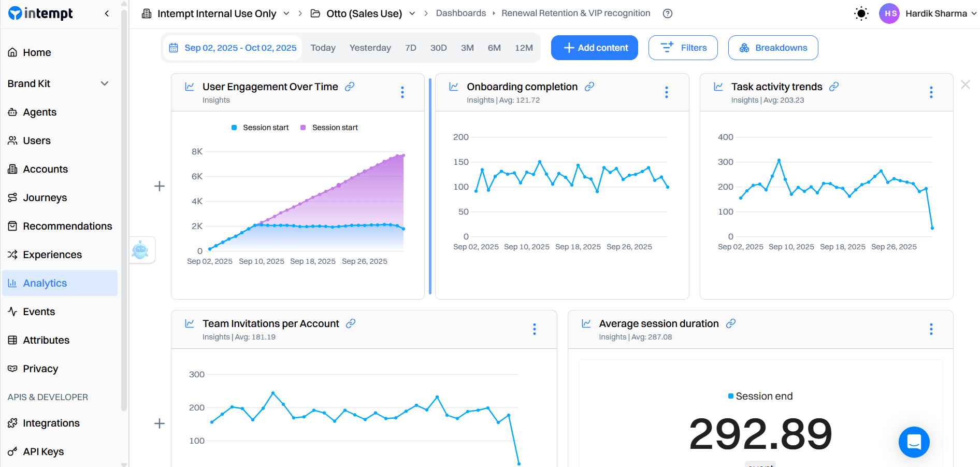Select the 30D time range tab
The height and width of the screenshot is (467, 980).
[438, 48]
